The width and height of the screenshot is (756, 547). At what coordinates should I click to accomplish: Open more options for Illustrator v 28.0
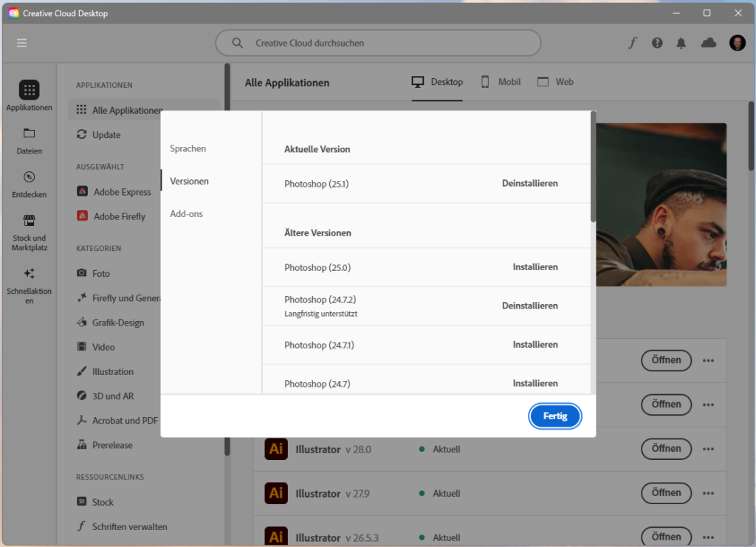coord(709,449)
